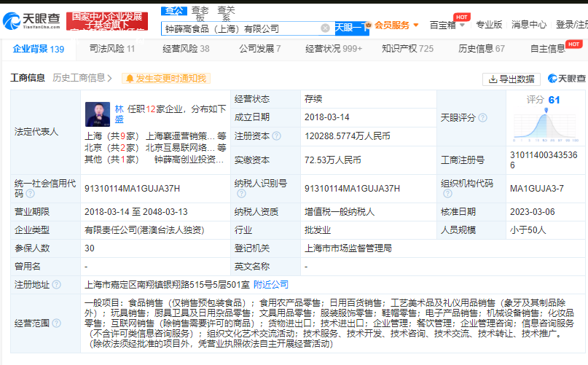588x365 pixels.
Task: Select the 查关系 search tab
Action: pyautogui.click(x=226, y=14)
